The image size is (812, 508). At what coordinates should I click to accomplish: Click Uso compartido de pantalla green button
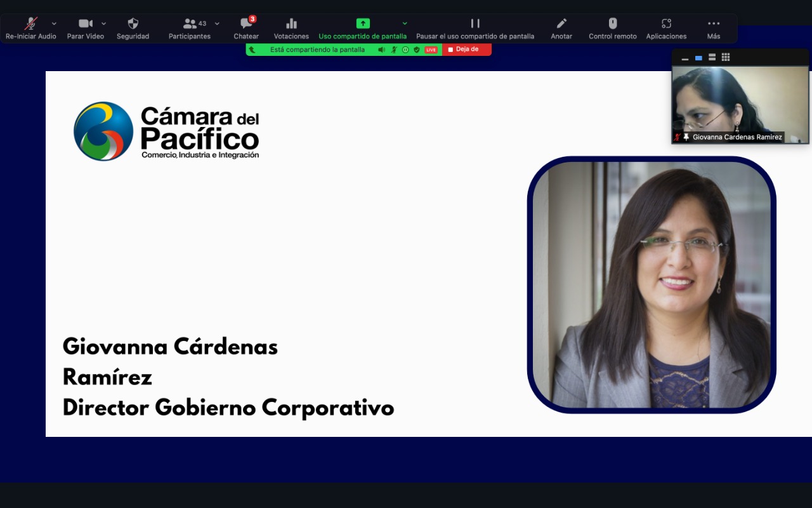[363, 28]
